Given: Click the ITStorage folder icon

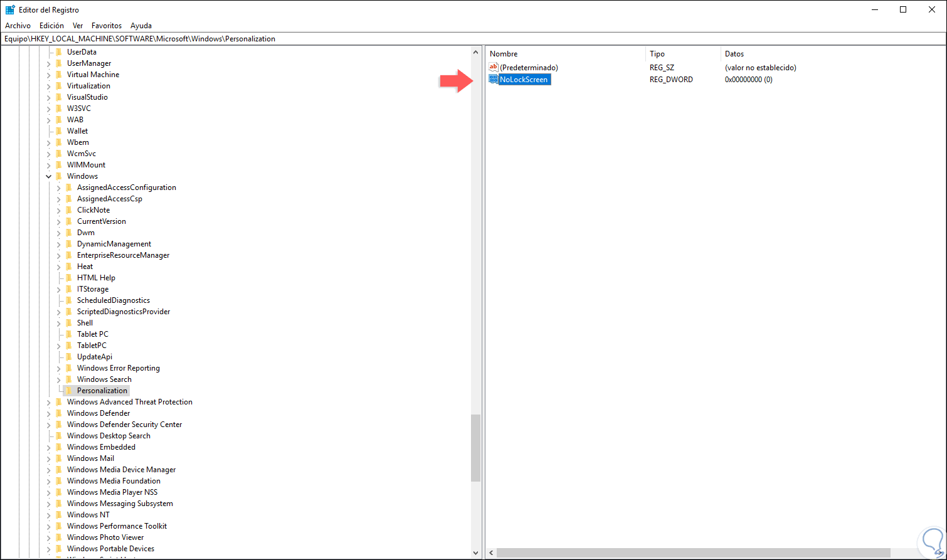Looking at the screenshot, I should (x=69, y=289).
